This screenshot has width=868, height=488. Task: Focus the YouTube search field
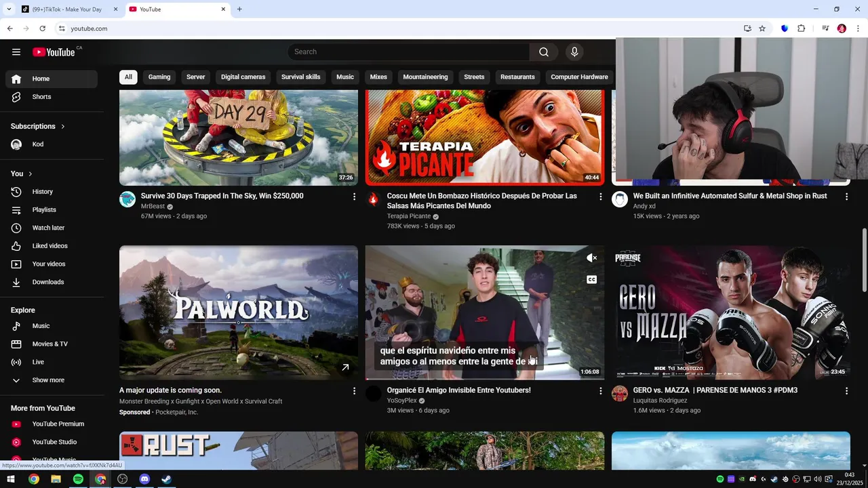tap(408, 52)
